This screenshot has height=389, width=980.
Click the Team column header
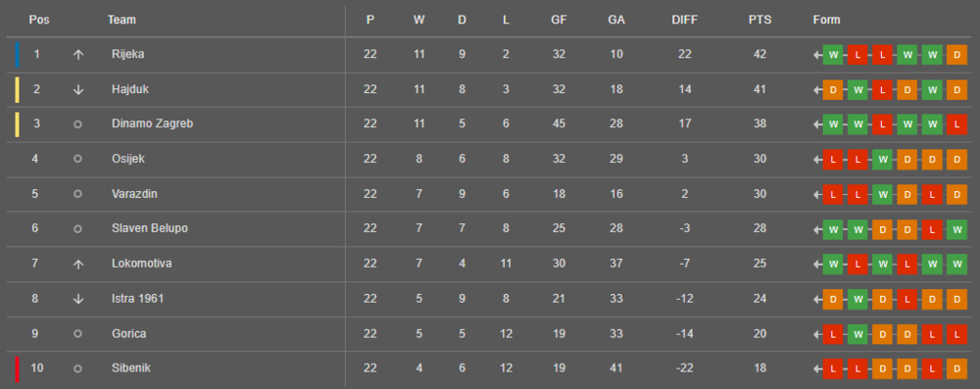pyautogui.click(x=122, y=20)
